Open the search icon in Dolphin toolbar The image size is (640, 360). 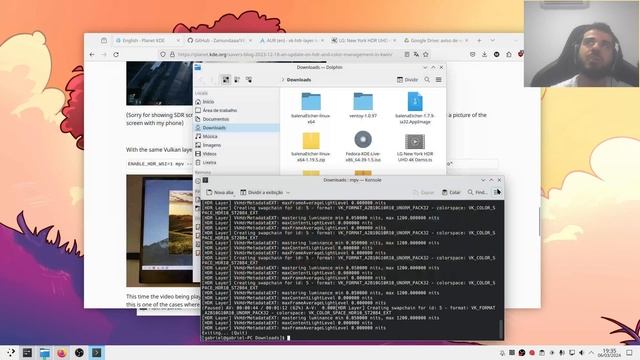pyautogui.click(x=427, y=80)
